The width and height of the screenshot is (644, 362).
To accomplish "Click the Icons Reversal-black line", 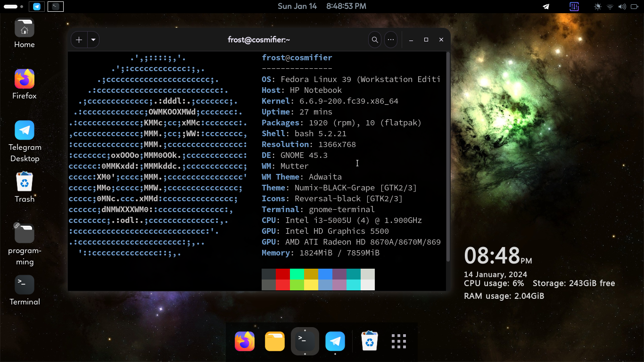I will (332, 198).
